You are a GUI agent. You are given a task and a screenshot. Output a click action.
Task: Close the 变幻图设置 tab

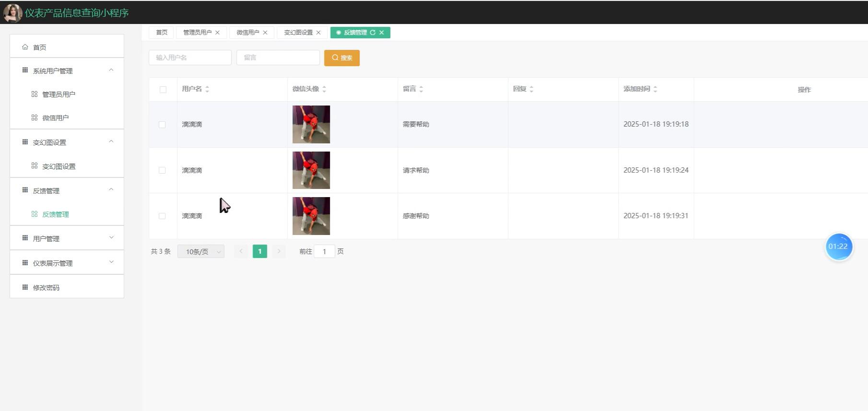point(318,33)
